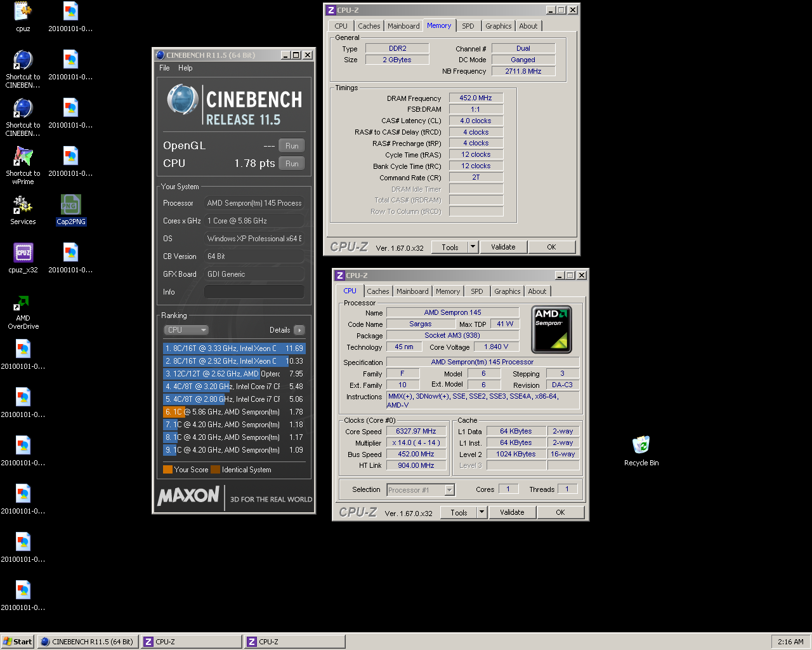Image resolution: width=812 pixels, height=650 pixels.
Task: Select ranking row 3 AMD Opteron 7.95
Action: [x=234, y=374]
